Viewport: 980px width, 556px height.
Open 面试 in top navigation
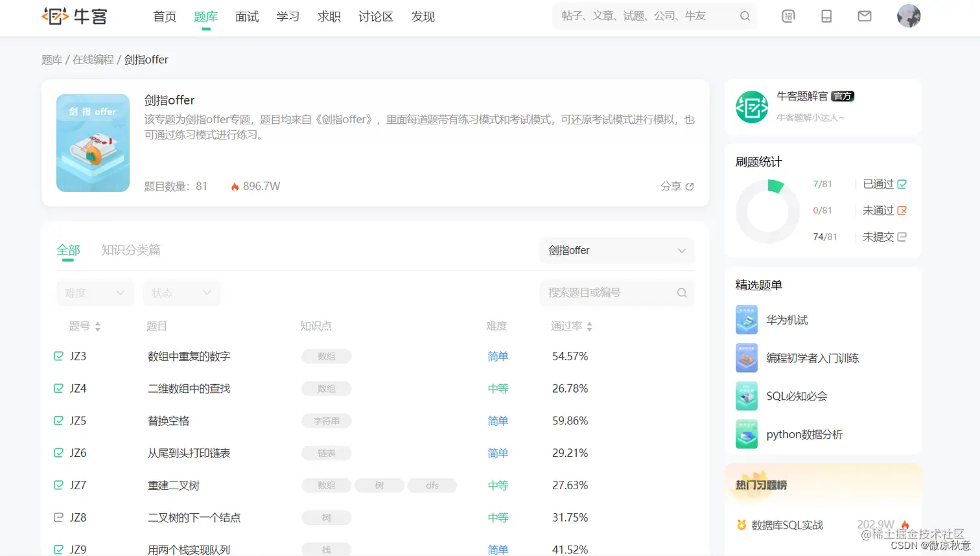247,17
